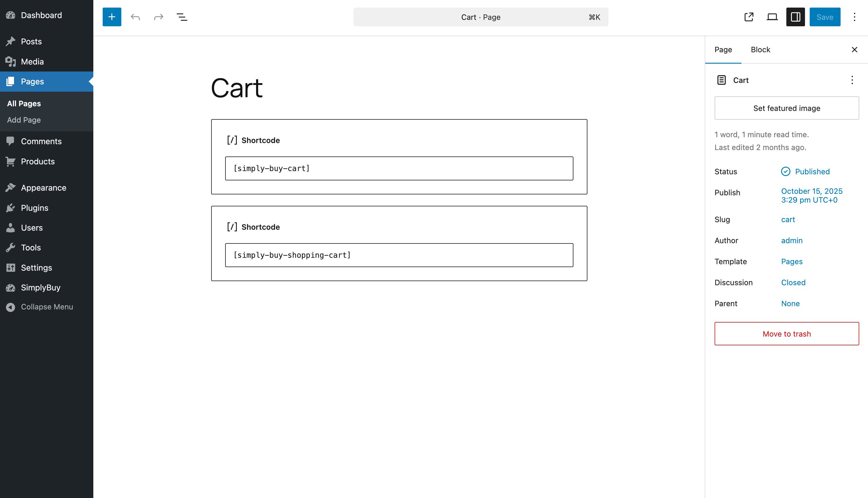868x498 pixels.
Task: Select the Products menu icon in sidebar
Action: pos(10,161)
